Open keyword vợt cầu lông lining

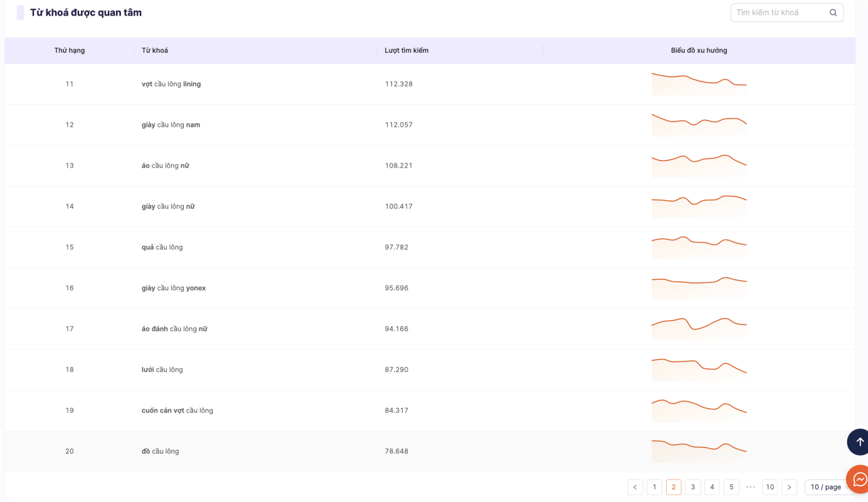click(171, 84)
